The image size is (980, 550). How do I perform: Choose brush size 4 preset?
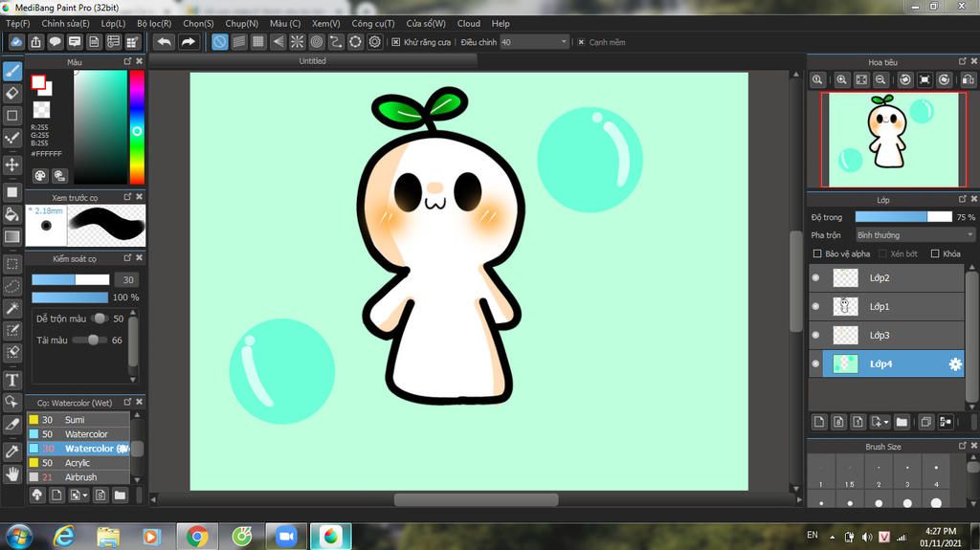point(936,473)
